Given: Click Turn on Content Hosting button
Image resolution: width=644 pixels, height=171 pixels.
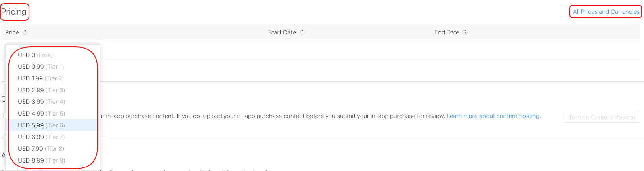Looking at the screenshot, I should 602,117.
